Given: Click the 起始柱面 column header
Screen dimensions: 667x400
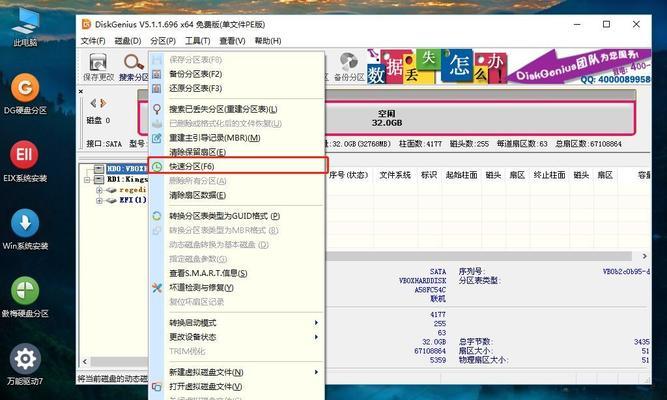Looking at the screenshot, I should (x=462, y=175).
